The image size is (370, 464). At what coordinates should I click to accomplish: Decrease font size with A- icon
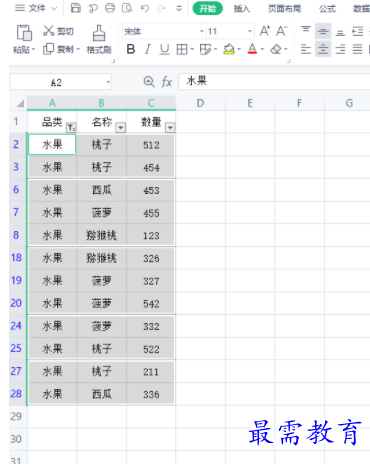click(282, 31)
